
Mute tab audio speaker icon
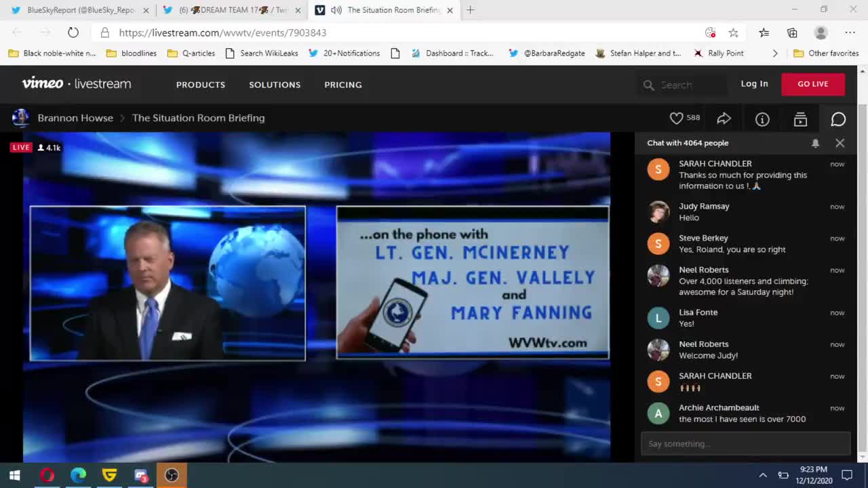point(336,10)
